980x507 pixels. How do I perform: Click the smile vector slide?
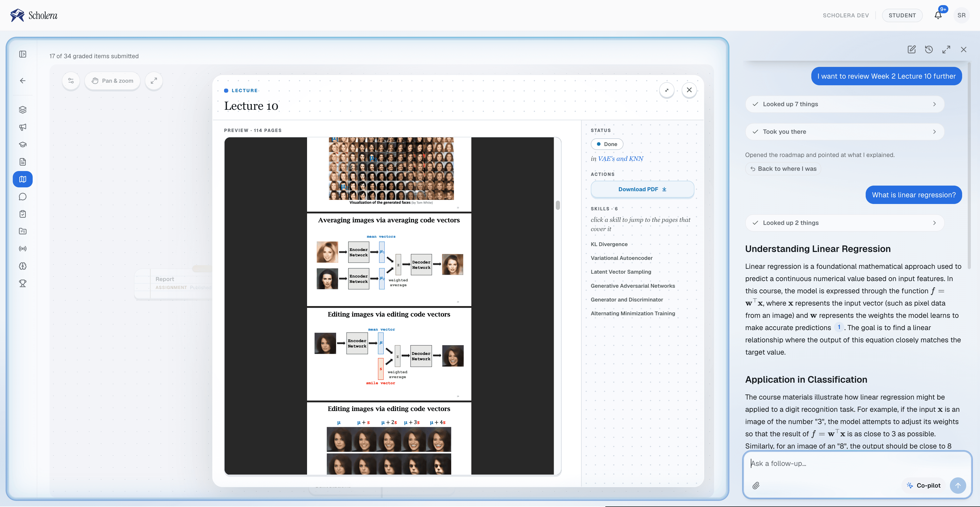(389, 354)
